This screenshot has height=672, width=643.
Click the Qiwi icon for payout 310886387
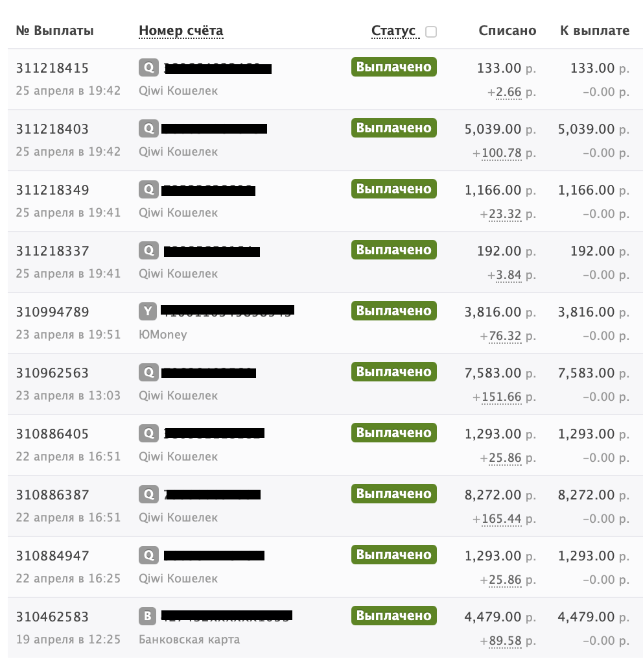(x=148, y=494)
